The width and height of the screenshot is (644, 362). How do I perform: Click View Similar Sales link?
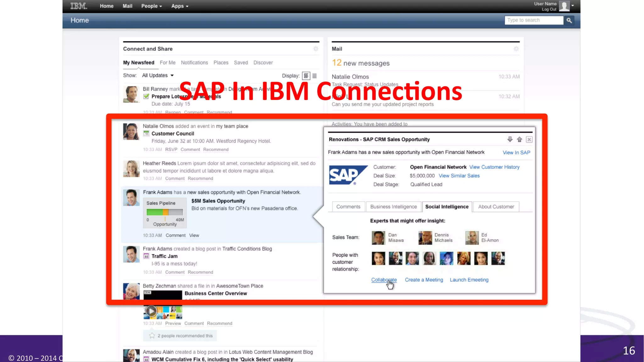pyautogui.click(x=459, y=176)
